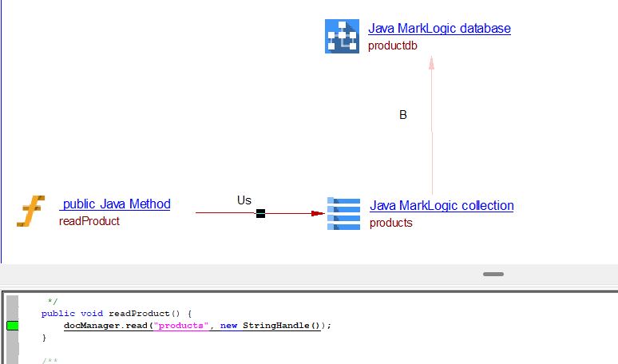
Task: Follow the Java MarkLogic collection link
Action: pyautogui.click(x=442, y=206)
